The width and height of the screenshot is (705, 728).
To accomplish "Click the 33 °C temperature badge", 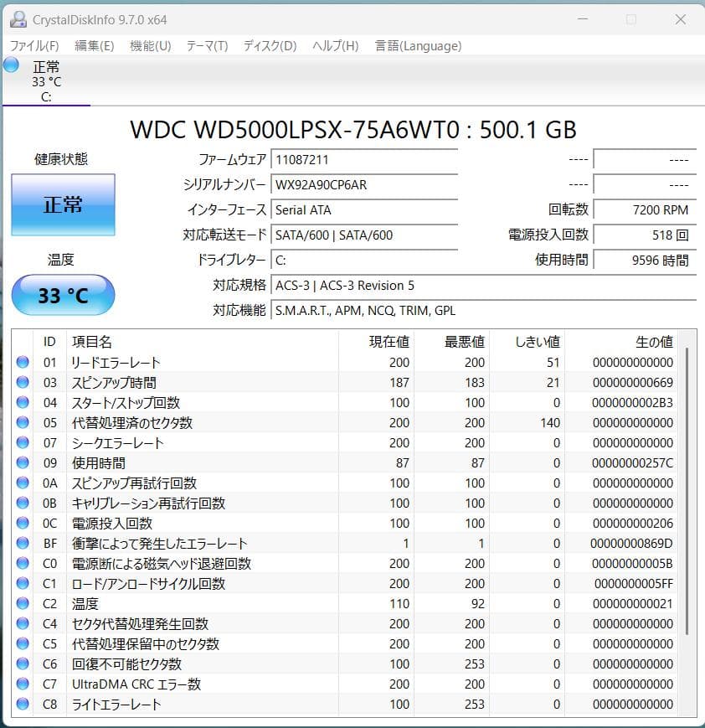I will pyautogui.click(x=63, y=295).
